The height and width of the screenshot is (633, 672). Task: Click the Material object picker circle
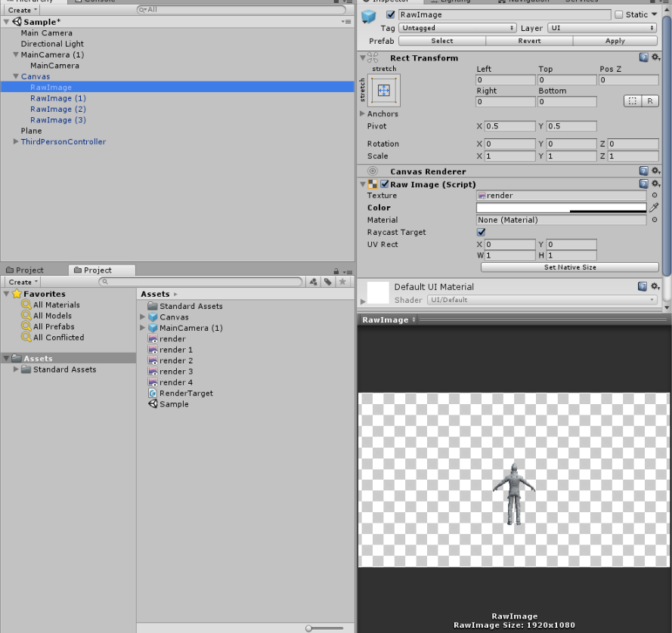[x=655, y=220]
